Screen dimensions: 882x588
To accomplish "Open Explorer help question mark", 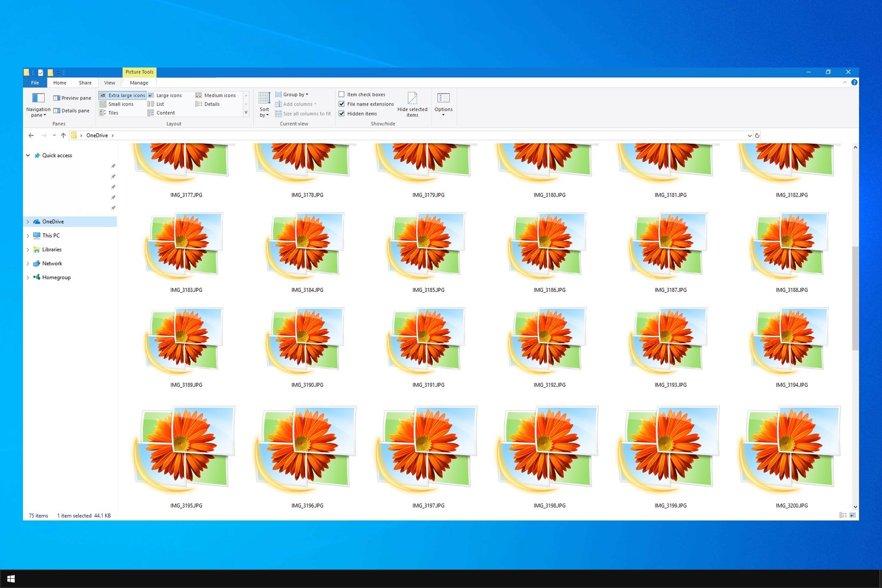I will (854, 82).
